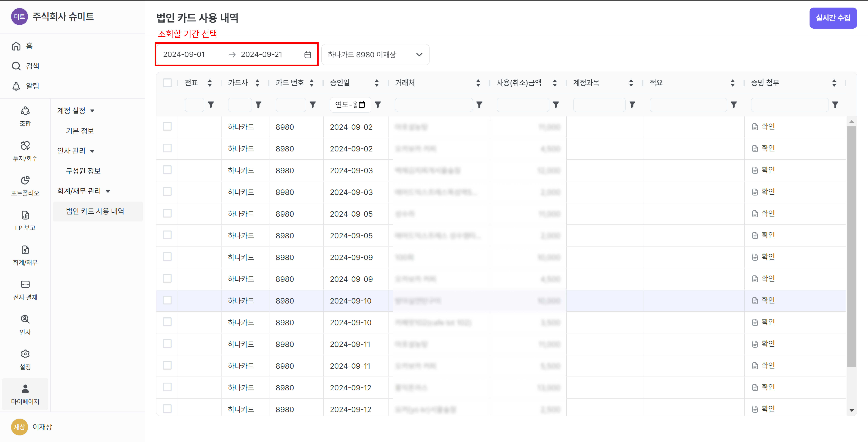Check the highlighted 2024-09-10 row checkbox
The image size is (868, 442).
(x=167, y=300)
